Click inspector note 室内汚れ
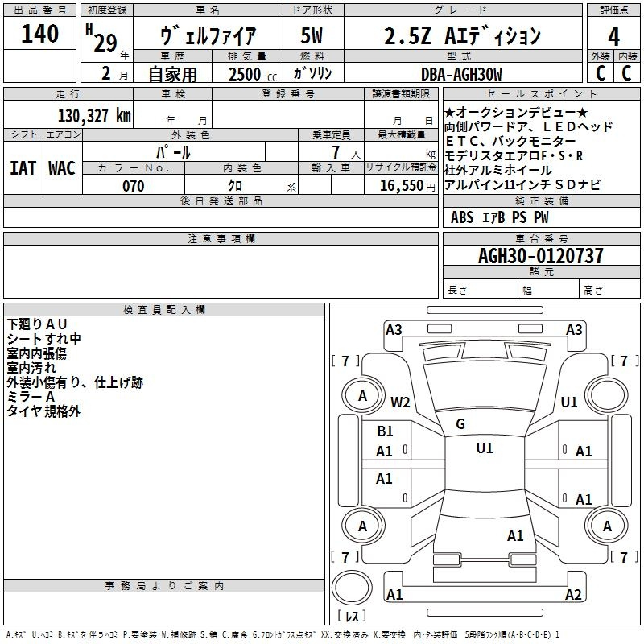 31,368
